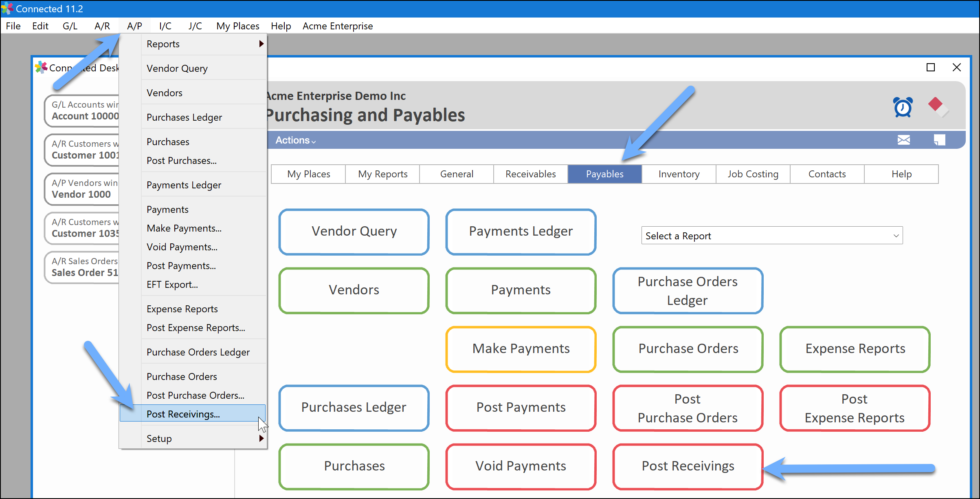
Task: Click the envelope mail icon
Action: click(903, 140)
